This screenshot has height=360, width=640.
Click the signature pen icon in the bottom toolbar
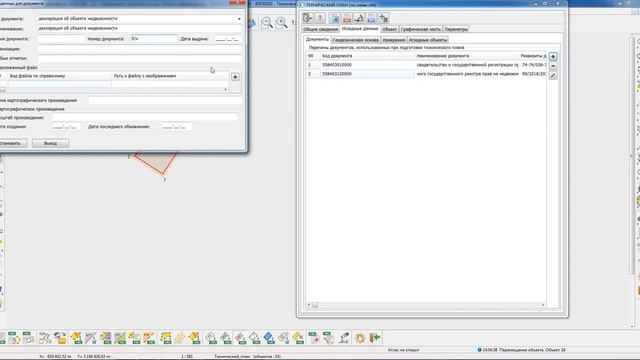click(344, 338)
